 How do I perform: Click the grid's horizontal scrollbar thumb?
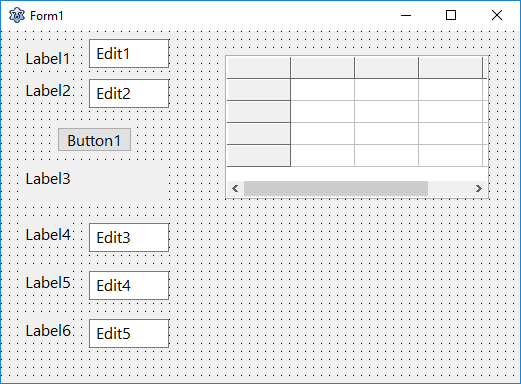(336, 189)
